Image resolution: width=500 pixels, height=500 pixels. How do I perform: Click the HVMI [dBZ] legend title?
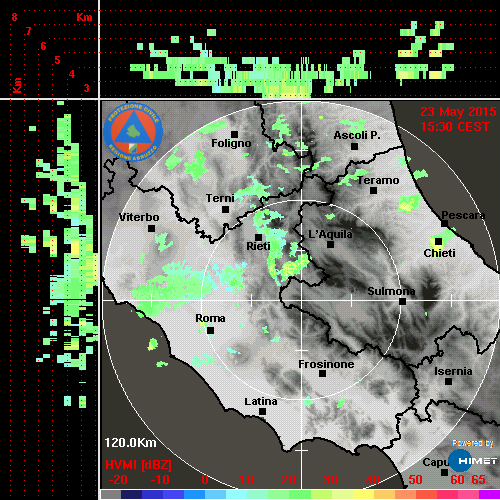[x=138, y=465]
